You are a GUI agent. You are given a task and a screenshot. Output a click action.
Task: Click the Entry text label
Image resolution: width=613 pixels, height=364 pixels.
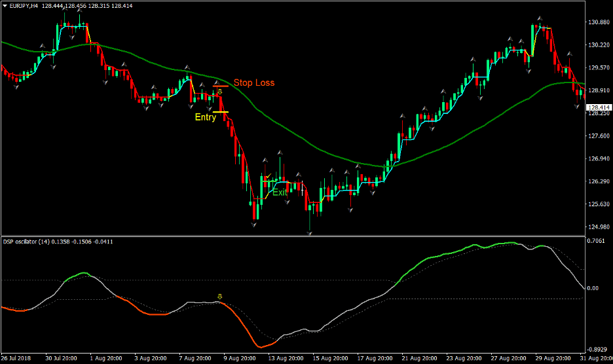205,118
